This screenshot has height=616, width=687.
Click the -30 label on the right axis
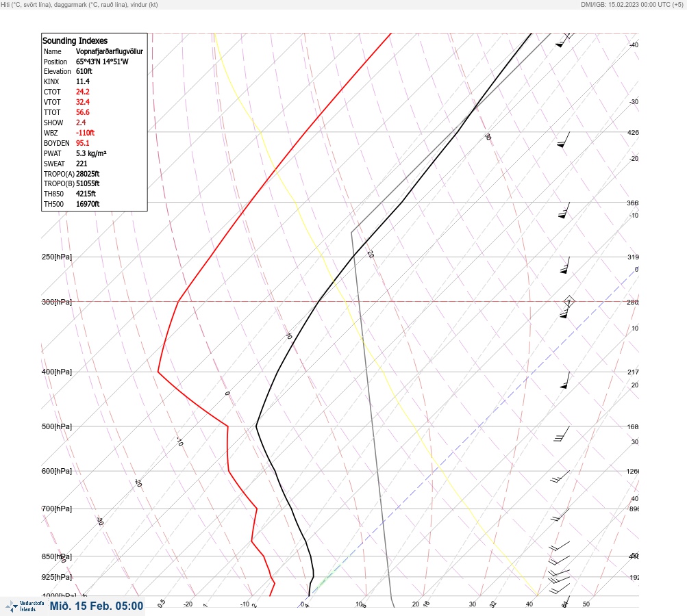click(x=634, y=101)
